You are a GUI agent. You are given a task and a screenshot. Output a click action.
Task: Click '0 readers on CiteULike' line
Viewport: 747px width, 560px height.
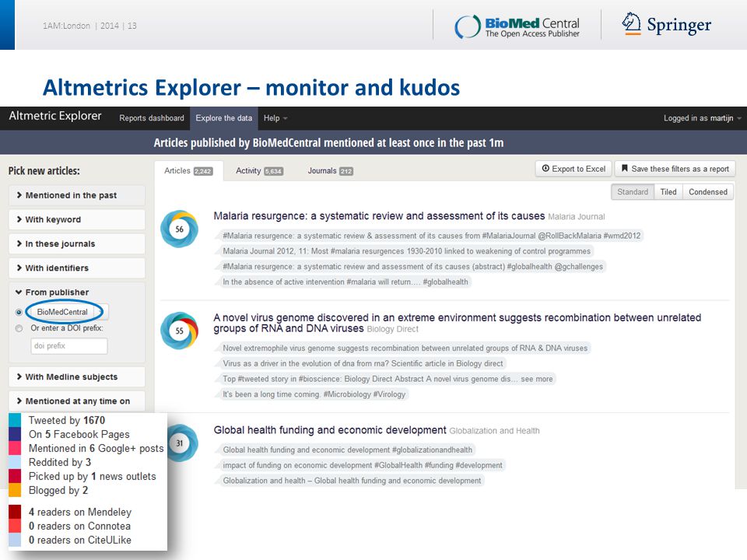(x=80, y=540)
